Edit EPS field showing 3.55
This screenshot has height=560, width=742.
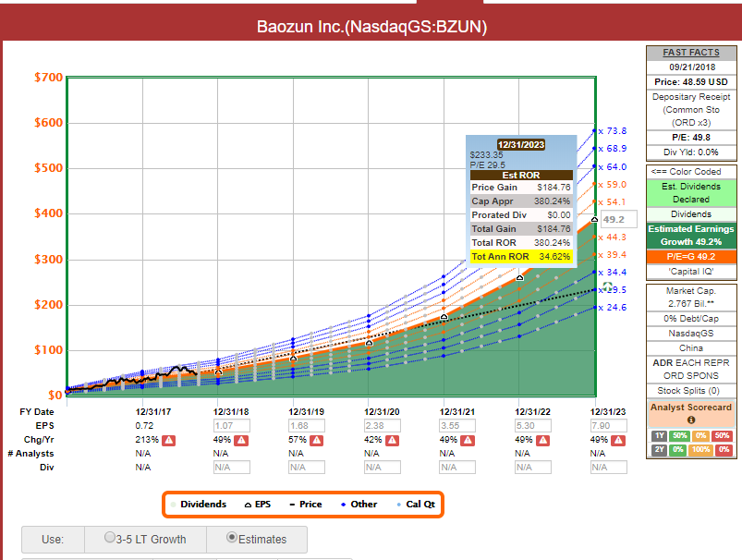(457, 426)
